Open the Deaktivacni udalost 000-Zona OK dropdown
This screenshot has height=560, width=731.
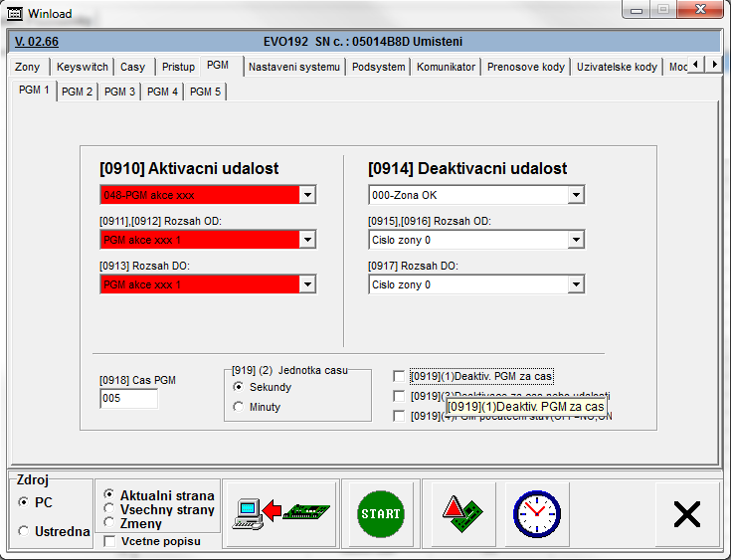click(575, 195)
